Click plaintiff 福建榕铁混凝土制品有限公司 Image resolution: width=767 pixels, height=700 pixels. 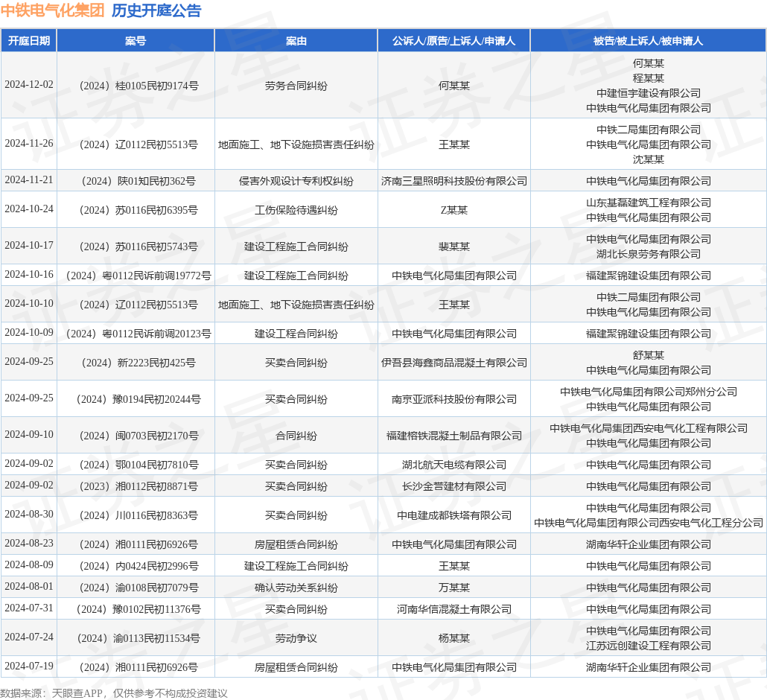(x=454, y=436)
